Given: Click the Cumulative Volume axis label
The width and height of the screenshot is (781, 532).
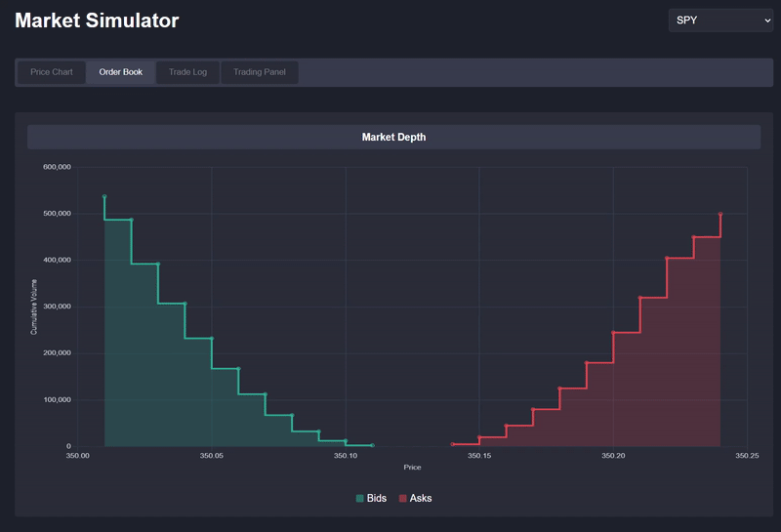Looking at the screenshot, I should pos(34,307).
